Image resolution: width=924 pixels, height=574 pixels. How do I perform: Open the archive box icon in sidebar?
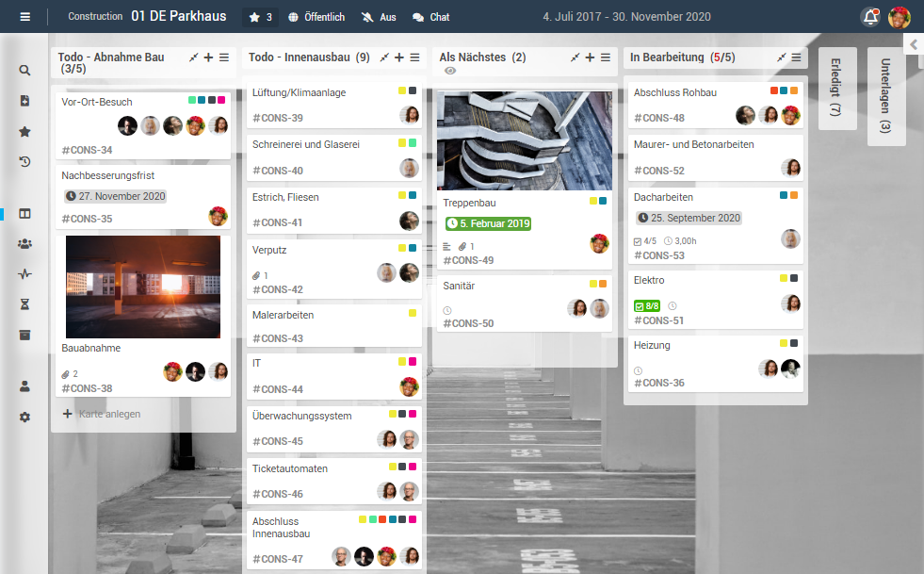coord(24,336)
